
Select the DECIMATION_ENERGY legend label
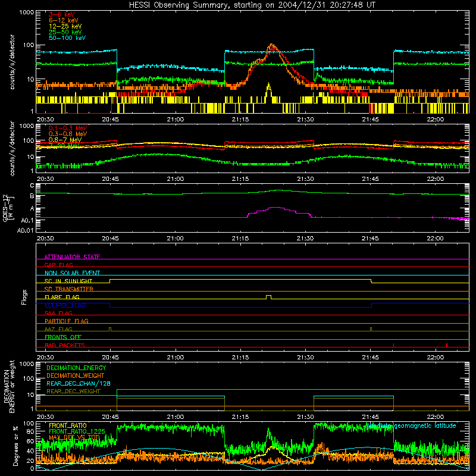tap(76, 368)
